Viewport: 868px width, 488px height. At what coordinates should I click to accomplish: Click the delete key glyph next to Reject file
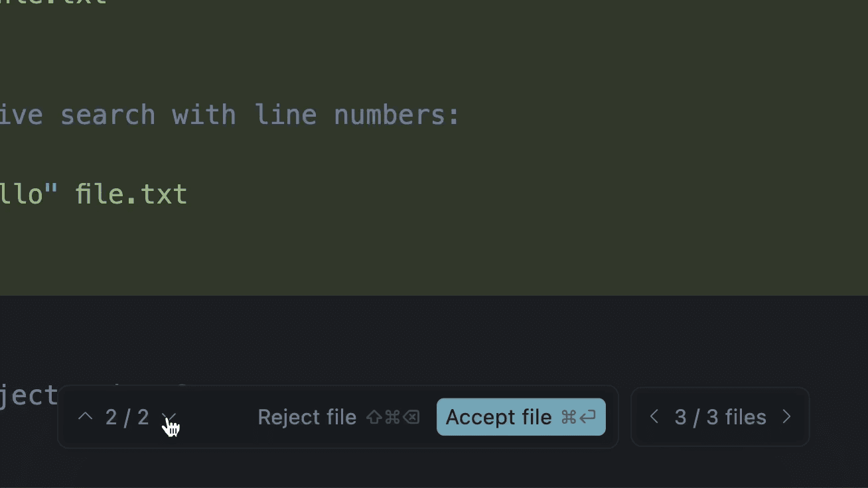point(411,417)
